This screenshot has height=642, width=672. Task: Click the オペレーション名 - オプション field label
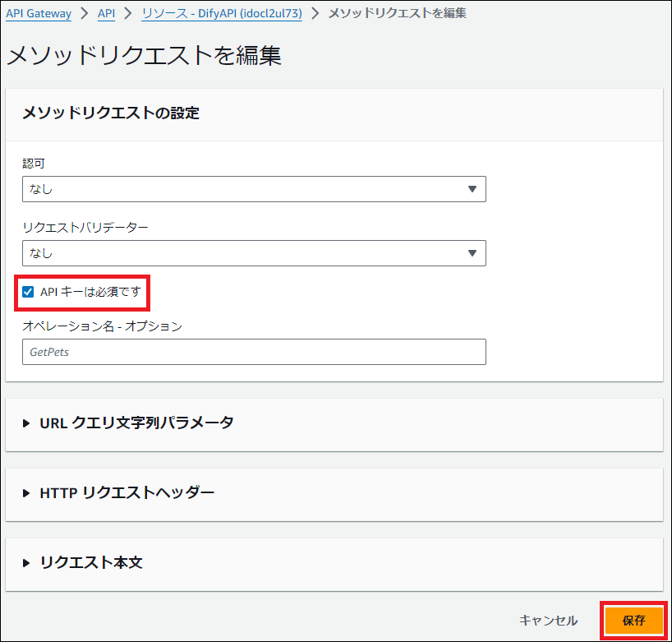click(x=102, y=326)
